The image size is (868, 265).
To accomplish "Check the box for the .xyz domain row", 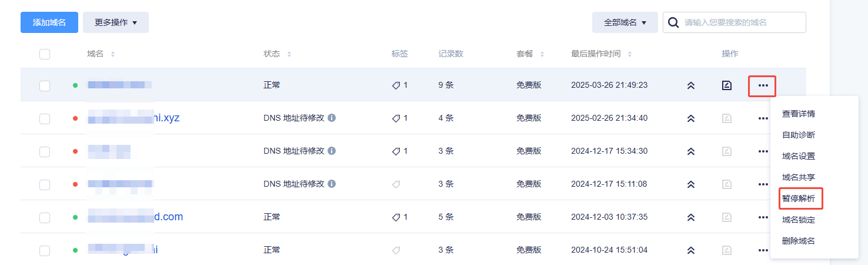I will (x=45, y=118).
